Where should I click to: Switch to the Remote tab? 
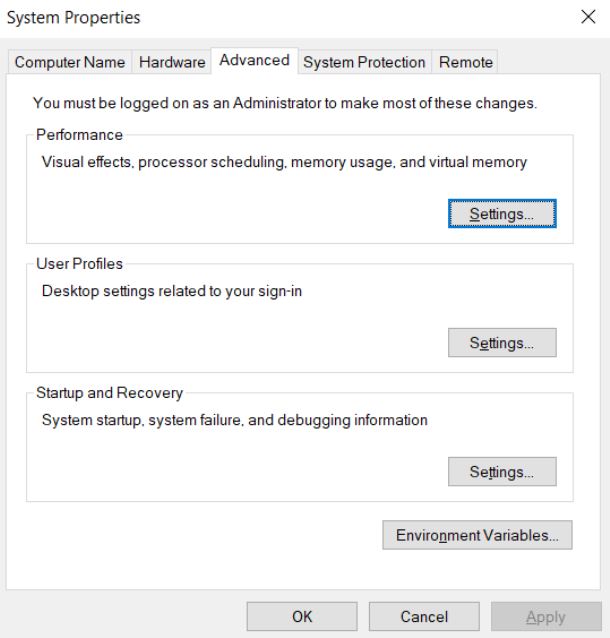point(465,63)
